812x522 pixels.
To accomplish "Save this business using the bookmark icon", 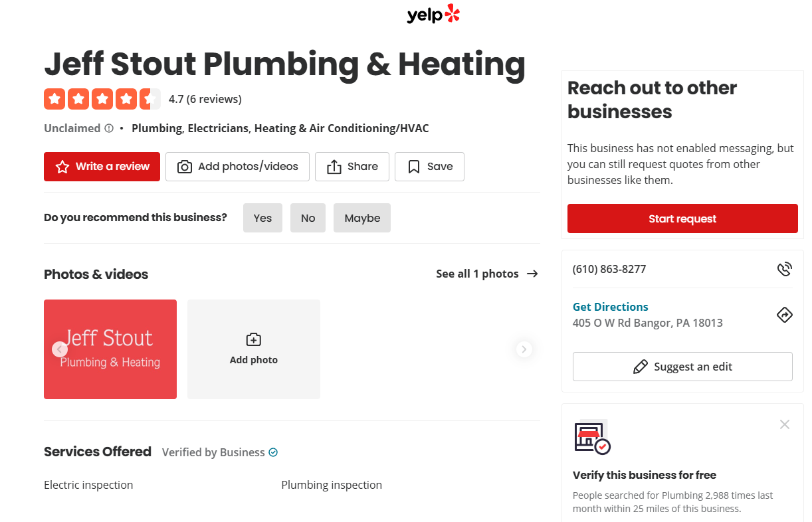I will coord(413,167).
